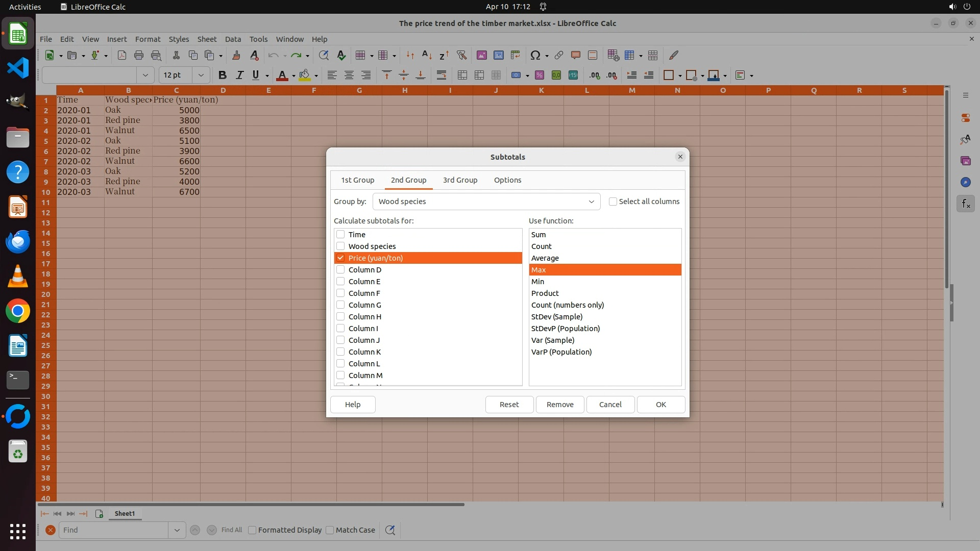
Task: Select Average in the function list
Action: pyautogui.click(x=545, y=258)
